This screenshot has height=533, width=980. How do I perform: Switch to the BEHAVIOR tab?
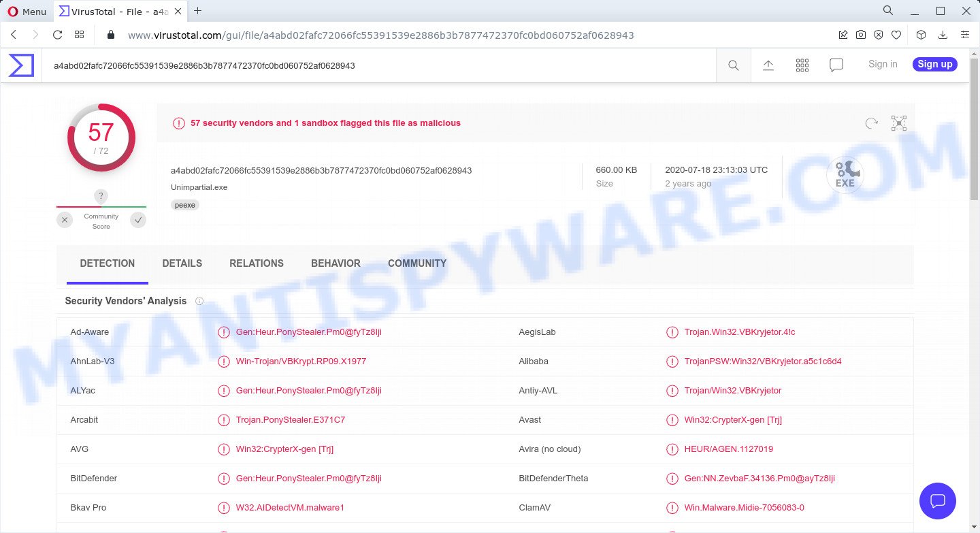tap(336, 263)
